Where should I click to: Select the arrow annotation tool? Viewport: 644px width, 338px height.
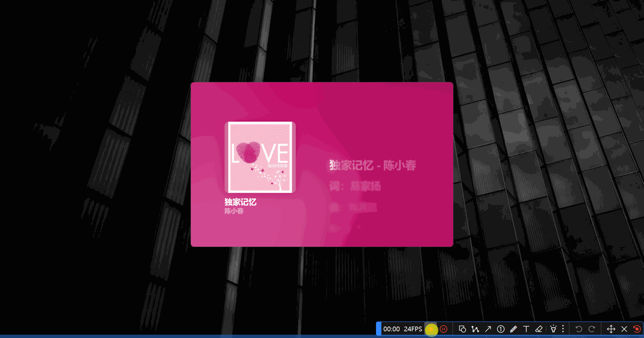tap(488, 329)
